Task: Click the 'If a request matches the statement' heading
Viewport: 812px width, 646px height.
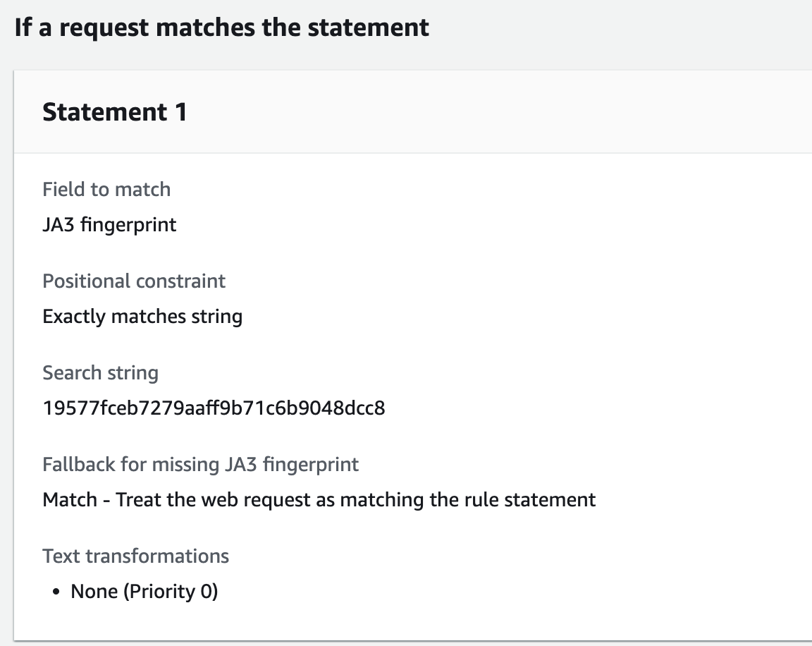Action: (221, 28)
